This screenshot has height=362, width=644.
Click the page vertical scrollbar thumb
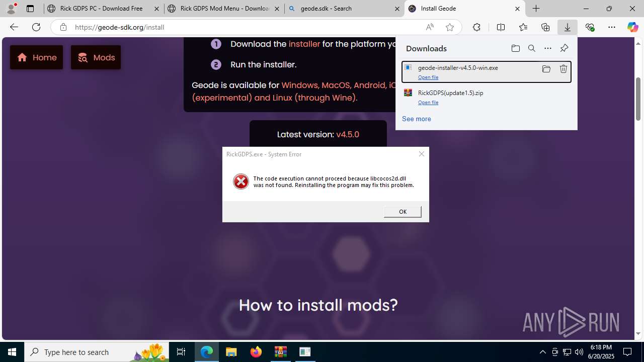tap(638, 99)
